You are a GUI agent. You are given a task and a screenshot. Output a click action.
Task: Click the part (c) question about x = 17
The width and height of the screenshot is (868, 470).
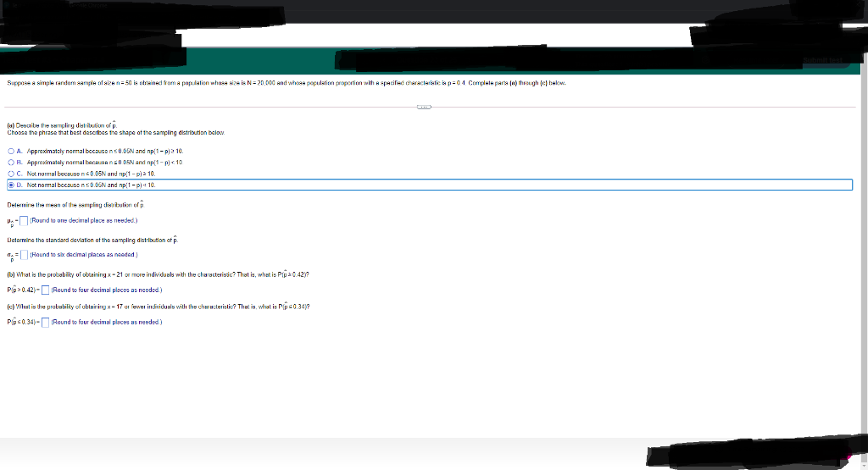[159, 307]
